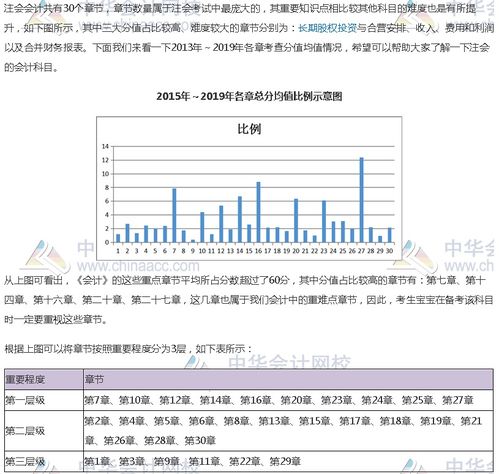Click x-axis label 1

point(118,251)
